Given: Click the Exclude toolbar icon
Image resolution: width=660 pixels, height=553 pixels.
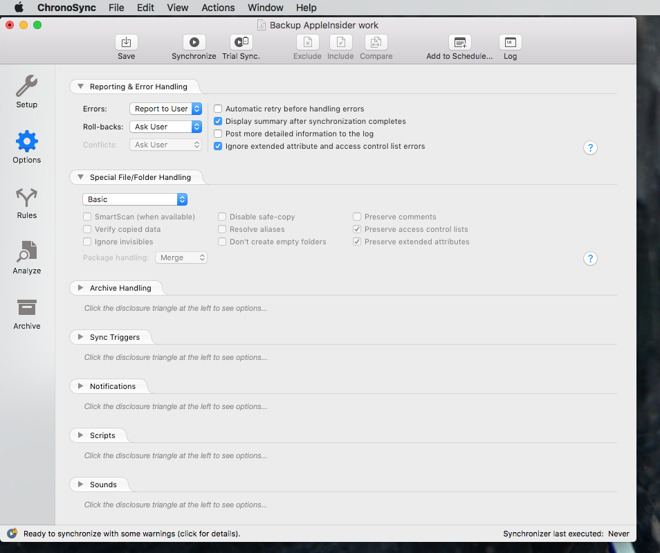Looking at the screenshot, I should coord(307,43).
